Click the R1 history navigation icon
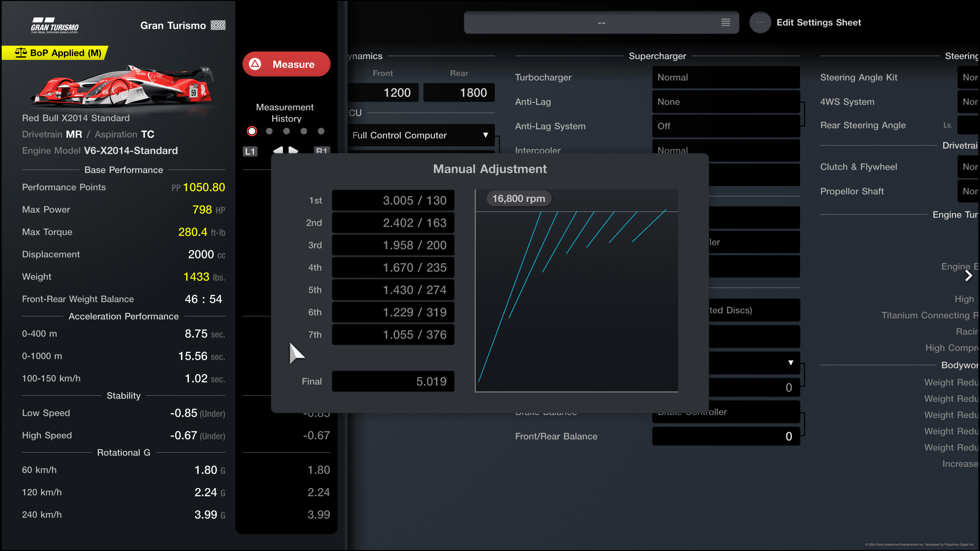980x551 pixels. [x=322, y=151]
